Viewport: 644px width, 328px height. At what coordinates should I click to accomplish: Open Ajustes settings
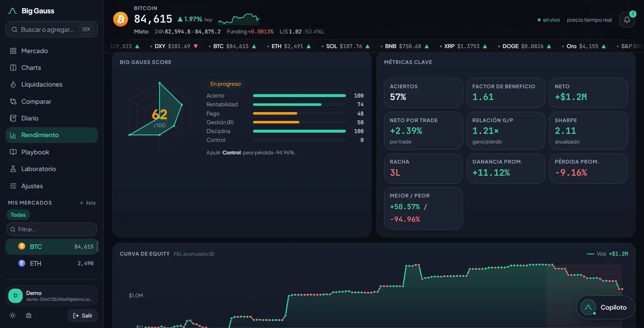click(x=52, y=186)
